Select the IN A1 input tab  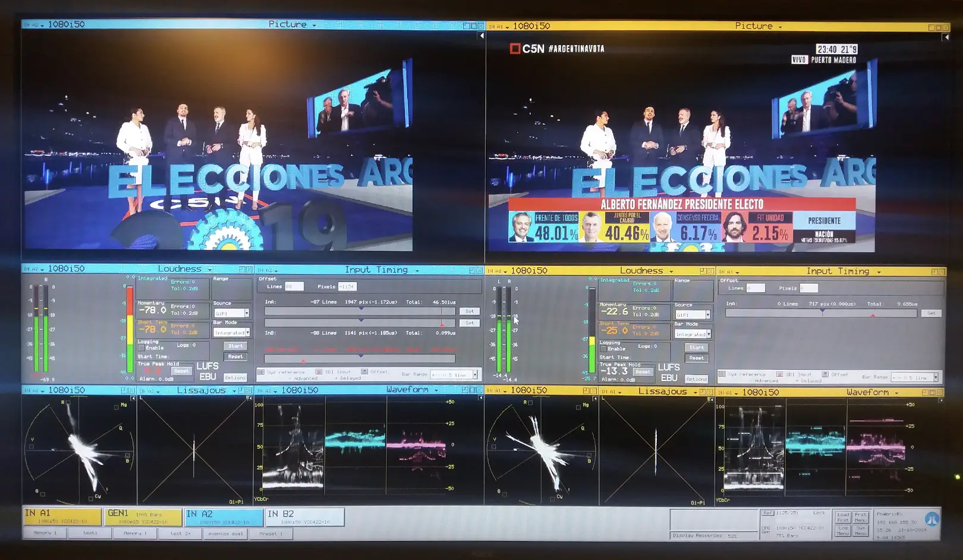click(x=62, y=517)
